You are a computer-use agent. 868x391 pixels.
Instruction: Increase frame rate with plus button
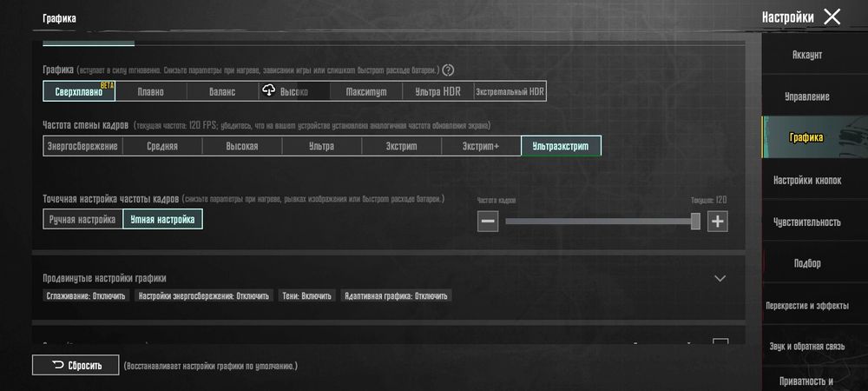point(718,222)
